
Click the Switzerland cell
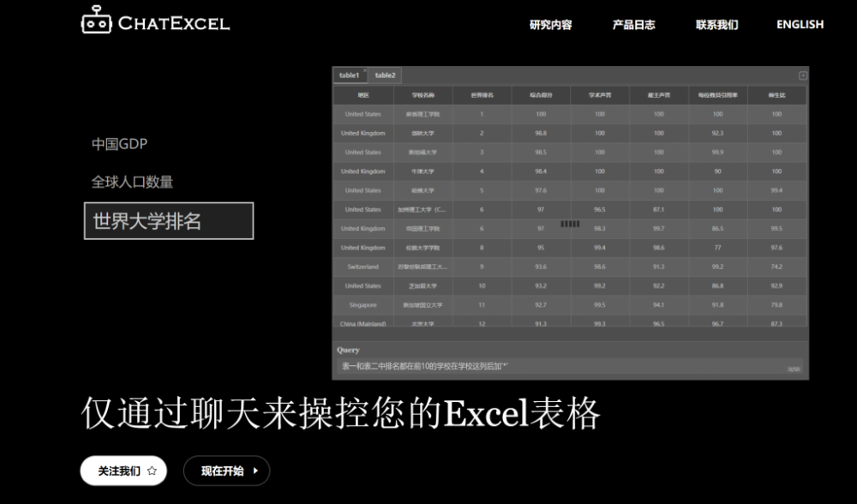(x=363, y=267)
